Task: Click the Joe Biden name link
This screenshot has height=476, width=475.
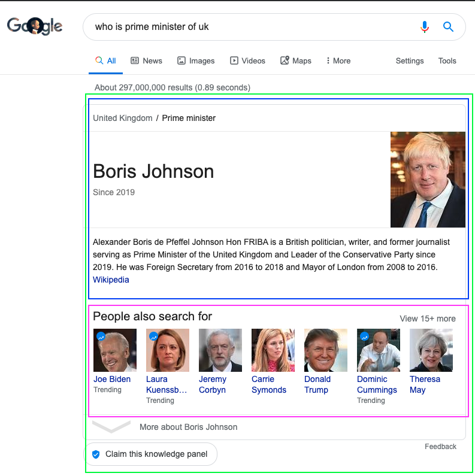Action: [x=112, y=379]
